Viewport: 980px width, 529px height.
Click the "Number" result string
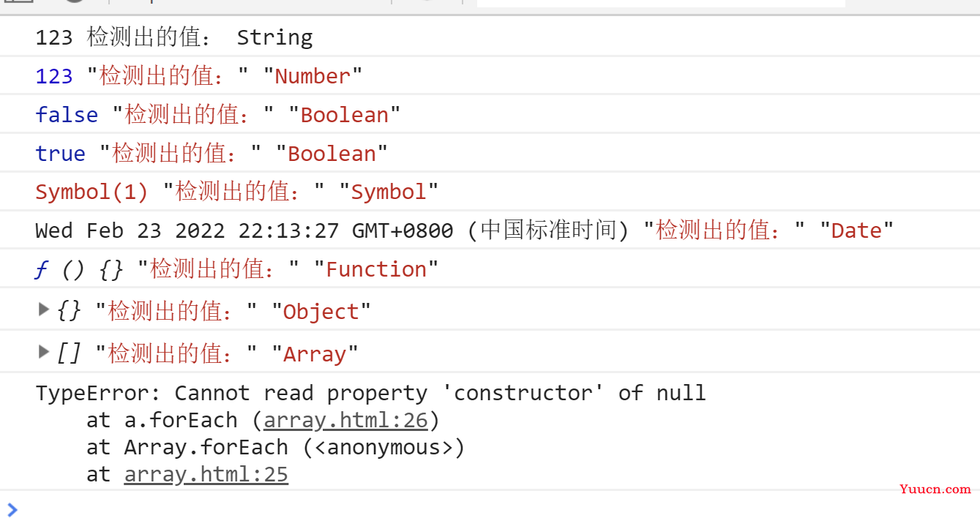[313, 76]
